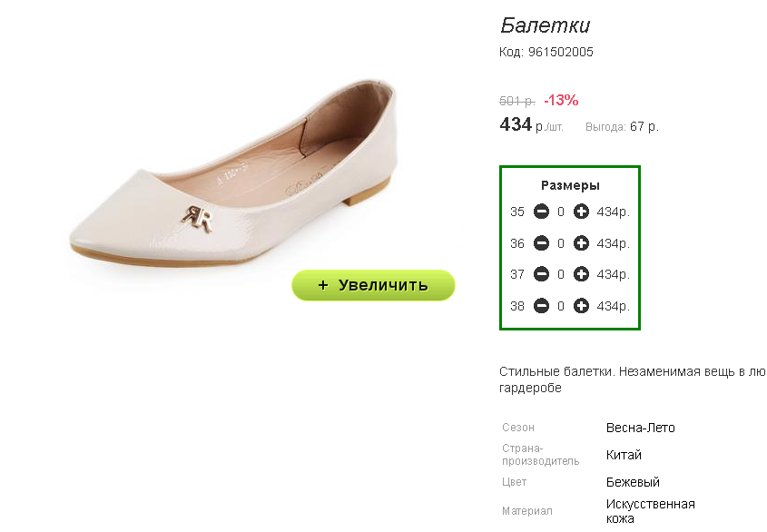Screen dimensions: 767x532
Task: Click plus icon for size 35
Action: [x=582, y=212]
